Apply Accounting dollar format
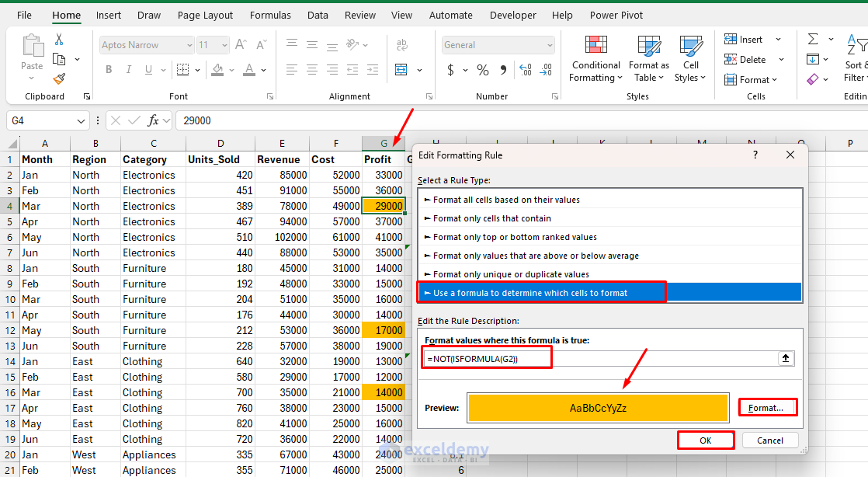Viewport: 868px width, 477px height. 450,70
